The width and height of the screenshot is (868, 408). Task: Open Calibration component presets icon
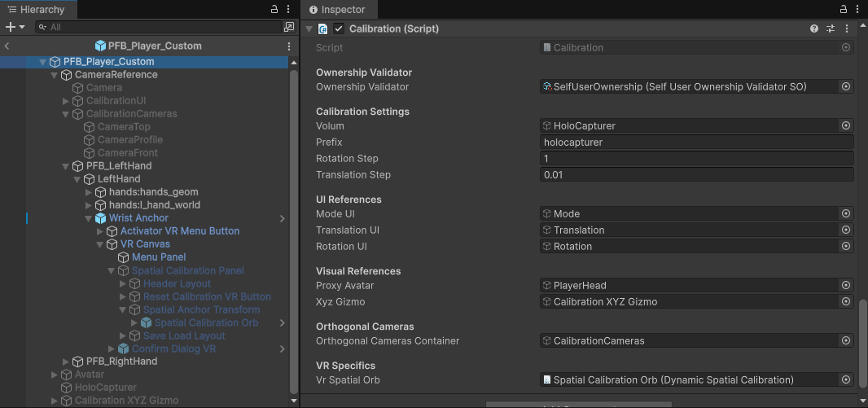[831, 29]
